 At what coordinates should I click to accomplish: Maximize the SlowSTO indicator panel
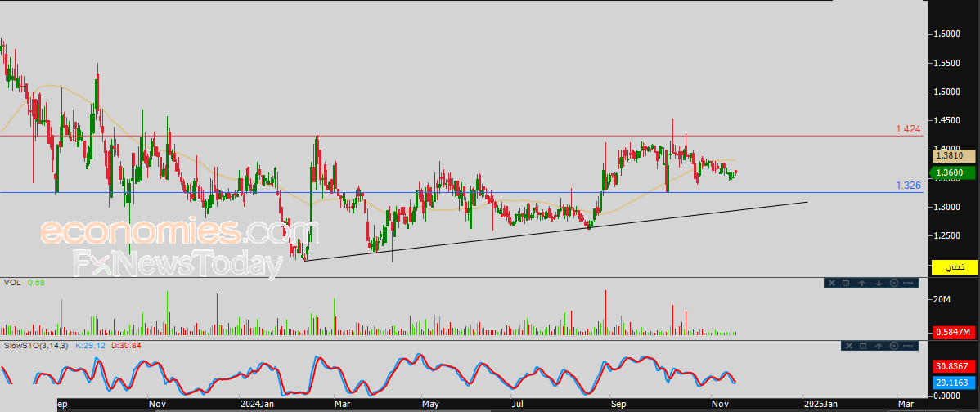pos(863,346)
